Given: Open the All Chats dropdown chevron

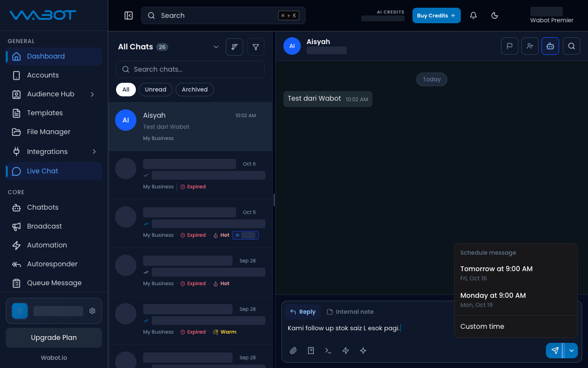Looking at the screenshot, I should pos(216,47).
